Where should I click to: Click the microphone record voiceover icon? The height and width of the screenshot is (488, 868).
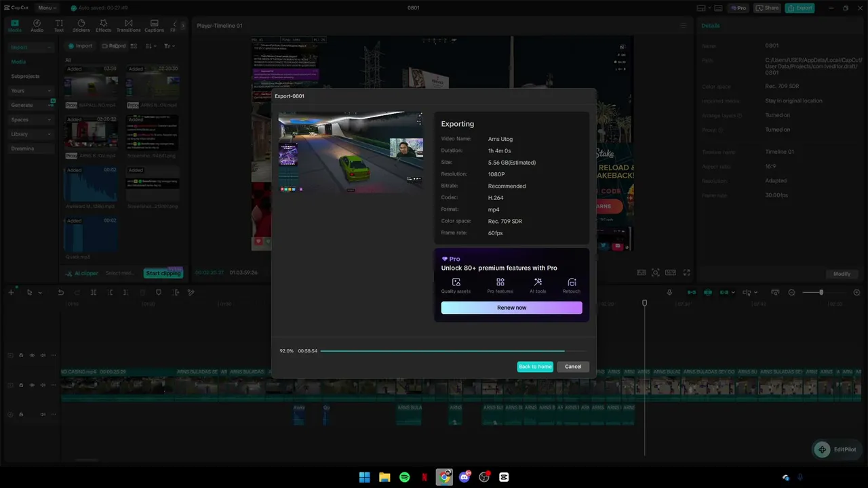(x=669, y=292)
